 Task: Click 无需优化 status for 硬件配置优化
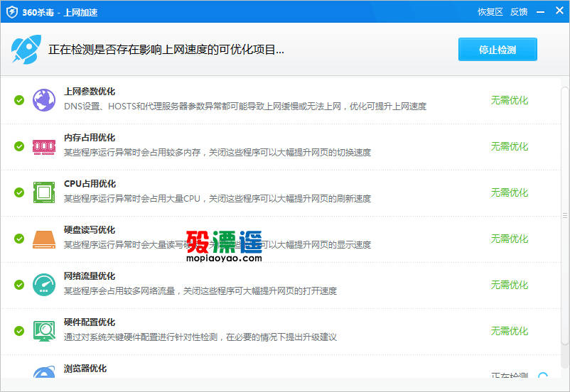click(510, 331)
